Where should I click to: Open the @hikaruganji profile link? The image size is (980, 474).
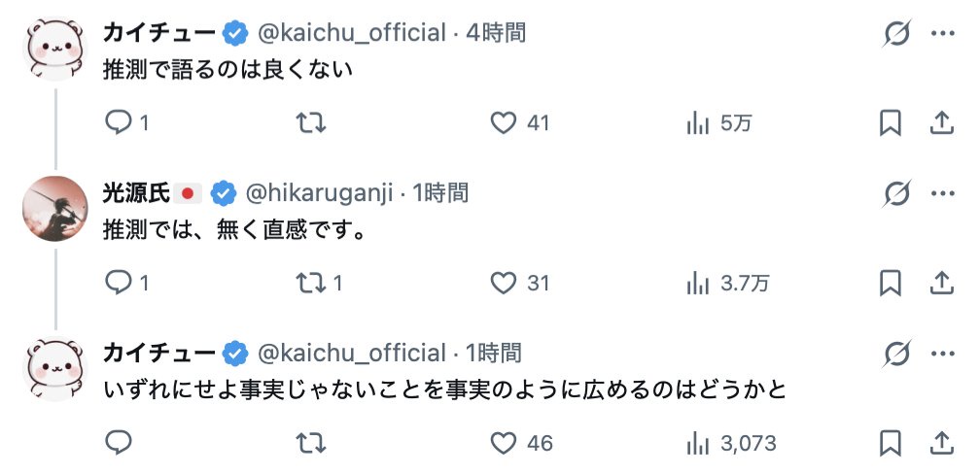319,193
